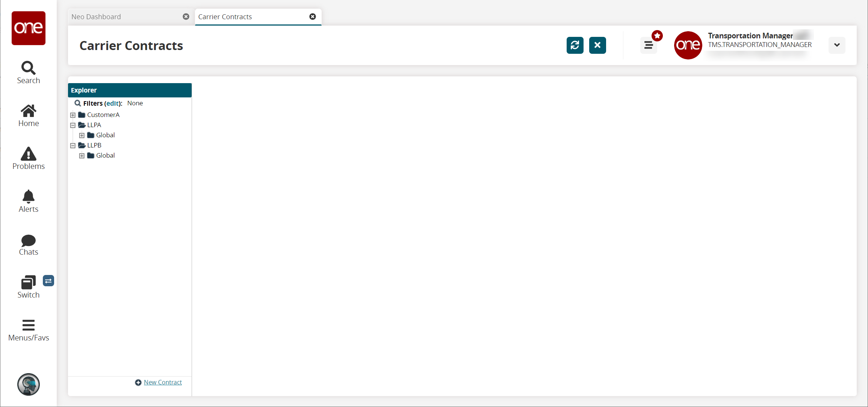Image resolution: width=868 pixels, height=407 pixels.
Task: Expand the CustomerA folder node
Action: [x=73, y=115]
